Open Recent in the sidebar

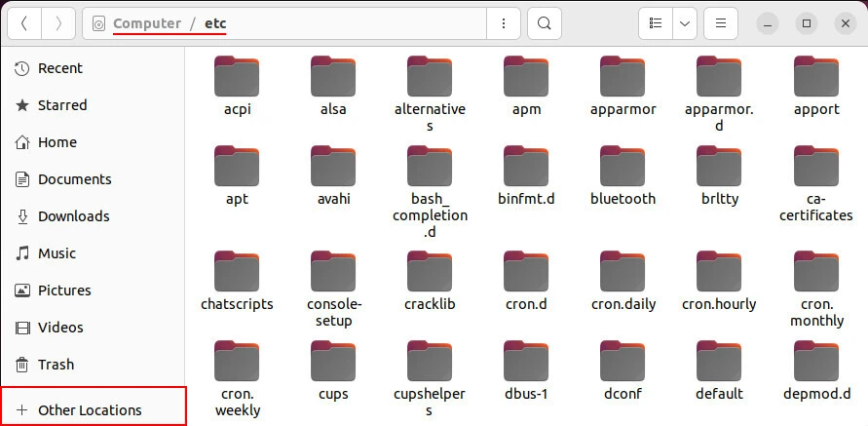(x=59, y=68)
